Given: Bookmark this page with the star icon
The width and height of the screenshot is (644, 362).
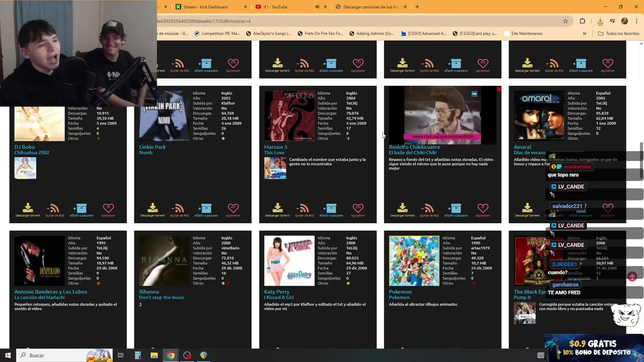Looking at the screenshot, I should coord(566,21).
